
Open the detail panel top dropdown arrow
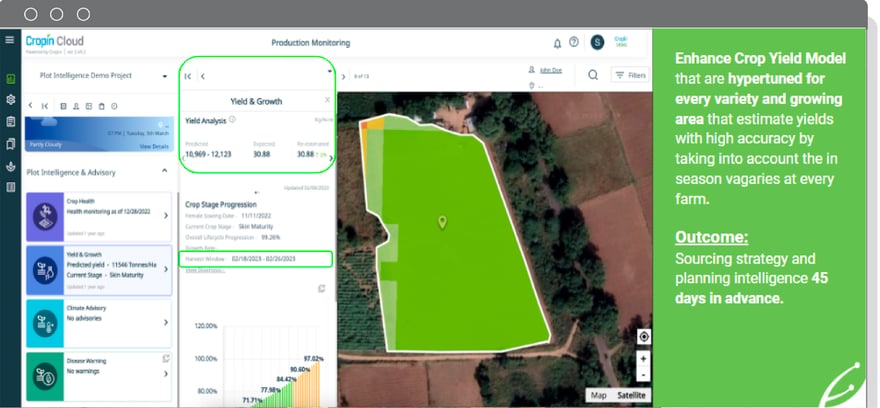click(329, 71)
